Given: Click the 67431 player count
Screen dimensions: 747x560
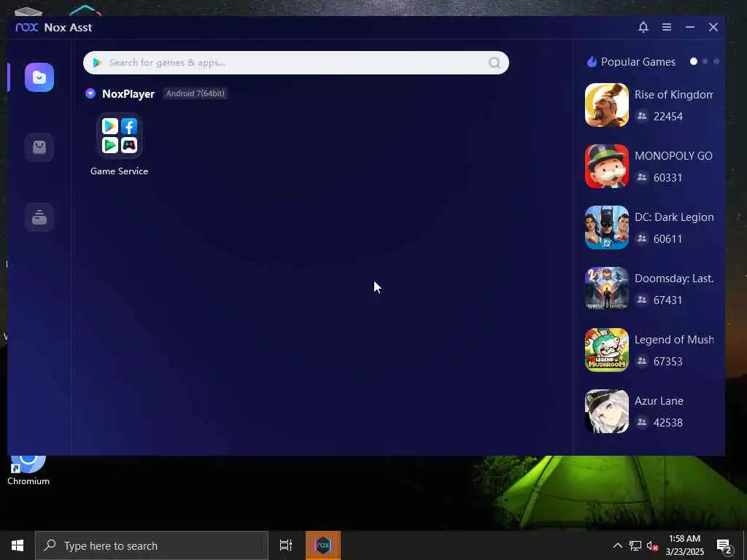Looking at the screenshot, I should [x=668, y=300].
